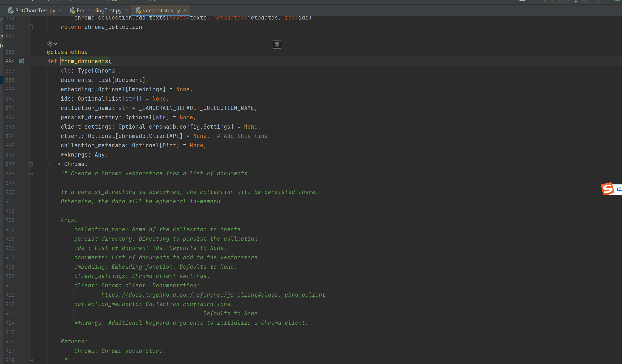Click 'Args:' heading in the docstring
The width and height of the screenshot is (622, 364).
tap(69, 220)
